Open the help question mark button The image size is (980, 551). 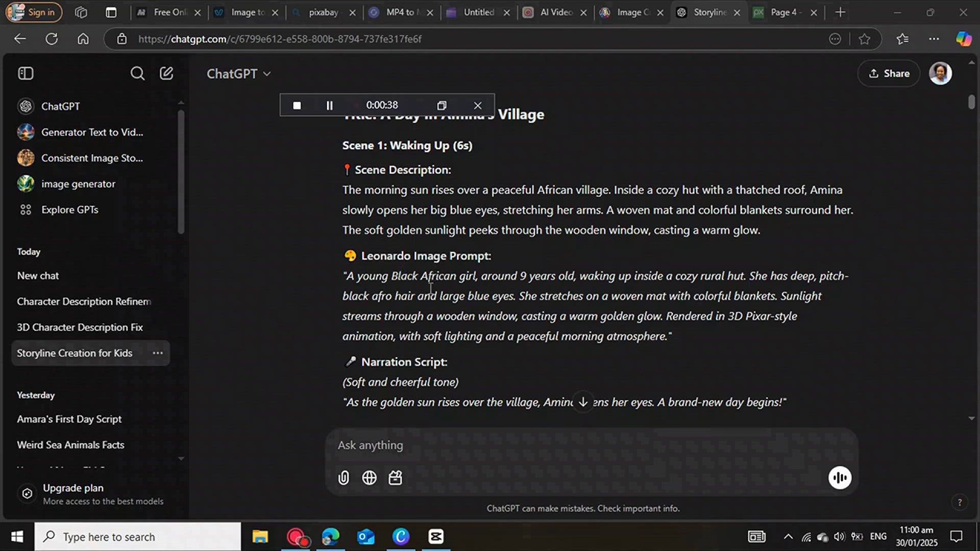click(x=960, y=503)
